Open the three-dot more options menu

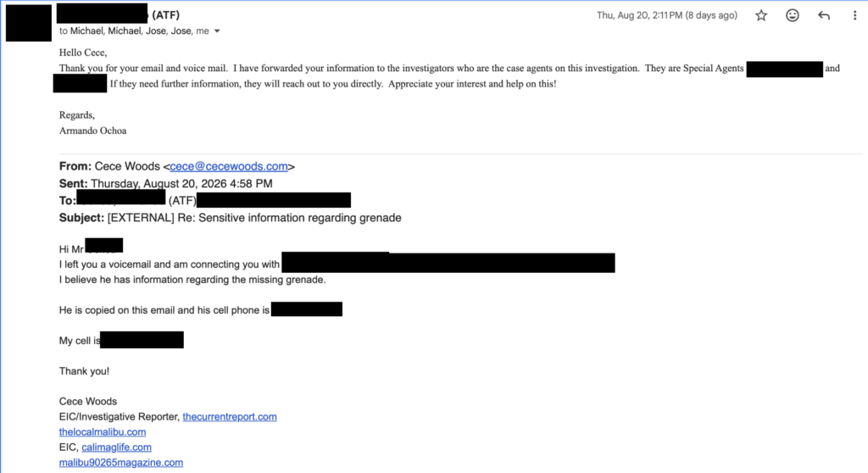tap(854, 15)
